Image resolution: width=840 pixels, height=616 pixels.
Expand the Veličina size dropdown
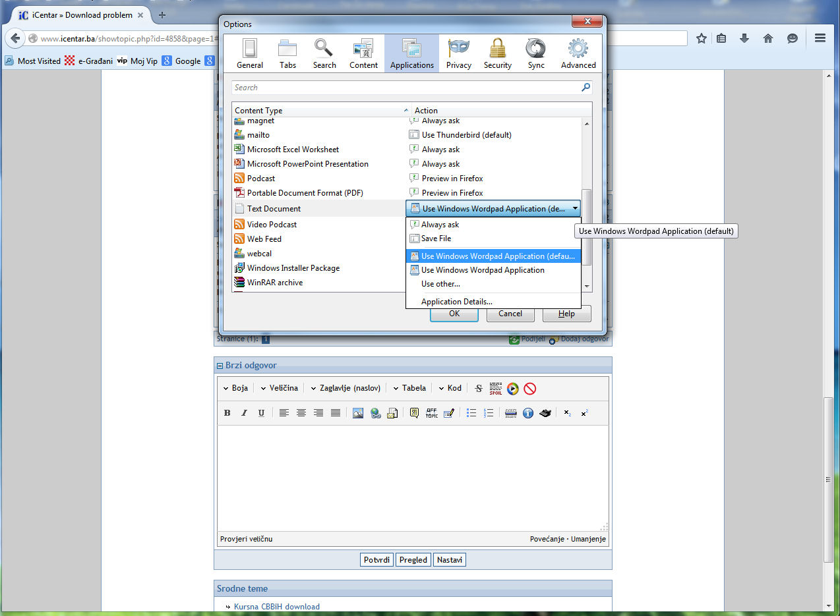tap(279, 388)
